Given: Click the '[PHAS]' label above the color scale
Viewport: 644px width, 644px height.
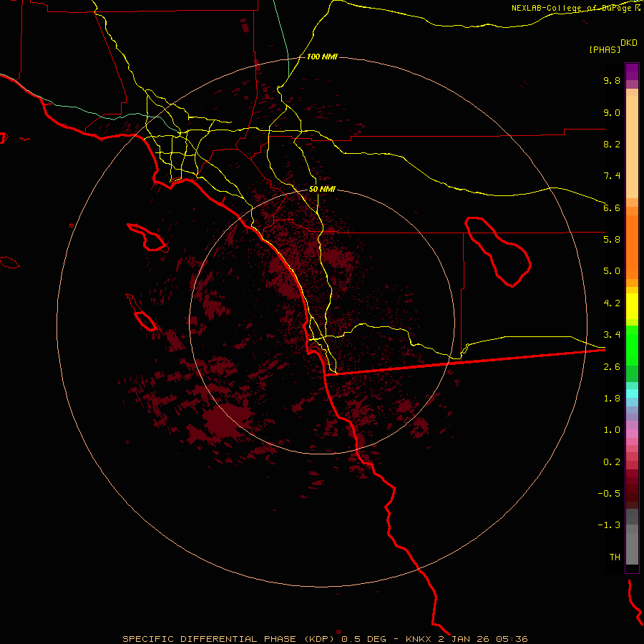Looking at the screenshot, I should coord(605,49).
